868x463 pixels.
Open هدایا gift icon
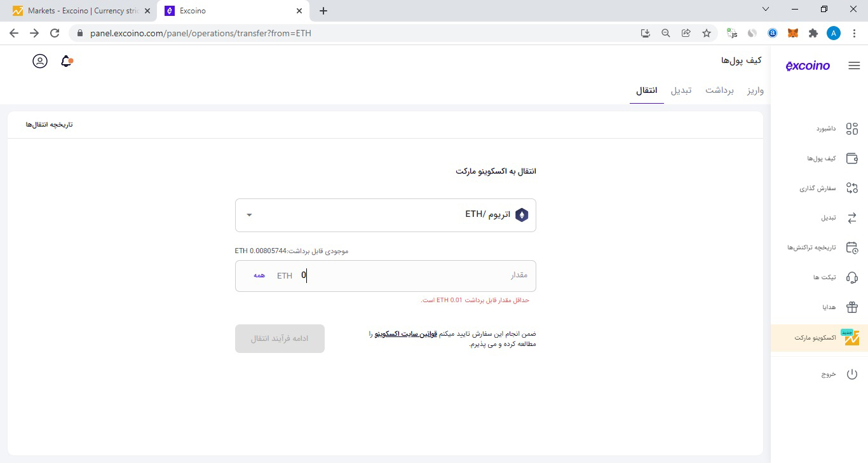pos(852,307)
